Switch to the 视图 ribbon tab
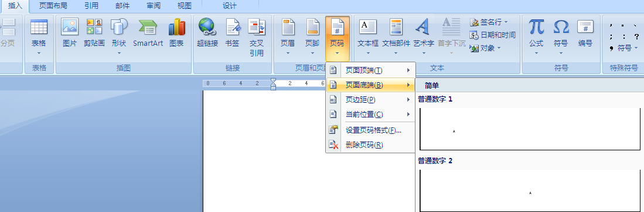644x212 pixels. pyautogui.click(x=185, y=6)
